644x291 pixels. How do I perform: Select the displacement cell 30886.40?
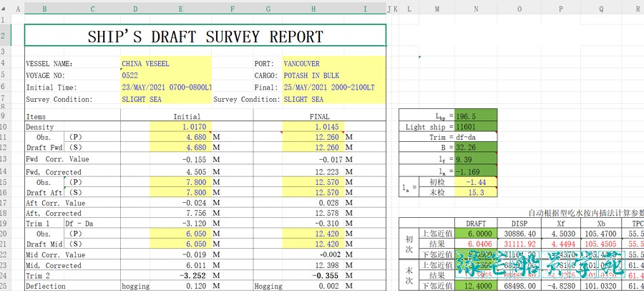519,234
